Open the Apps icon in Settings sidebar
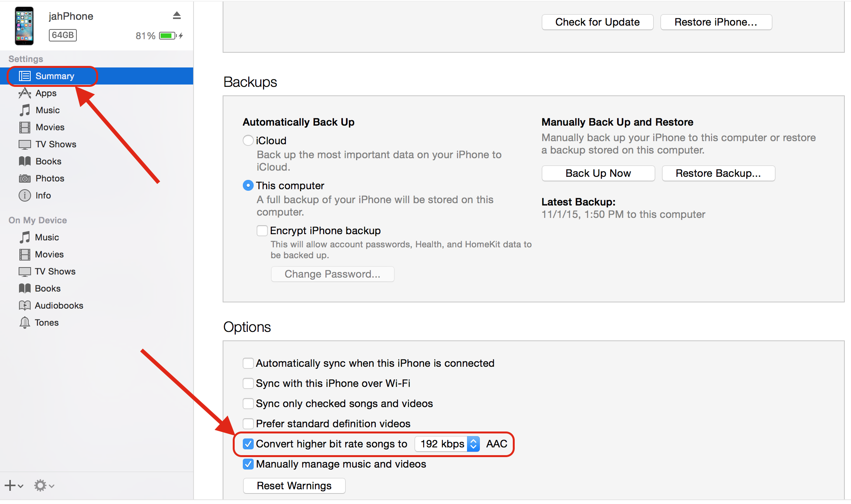This screenshot has height=504, width=851. coord(25,93)
